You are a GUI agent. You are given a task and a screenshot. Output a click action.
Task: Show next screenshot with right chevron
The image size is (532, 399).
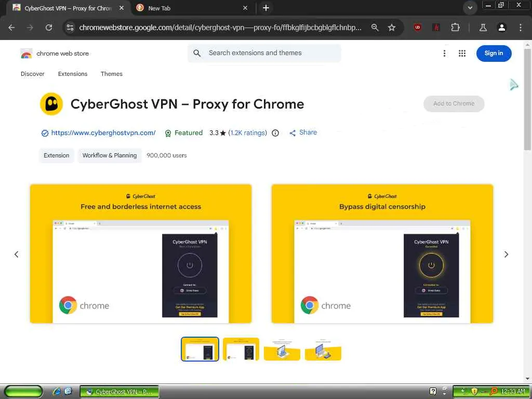(x=506, y=254)
